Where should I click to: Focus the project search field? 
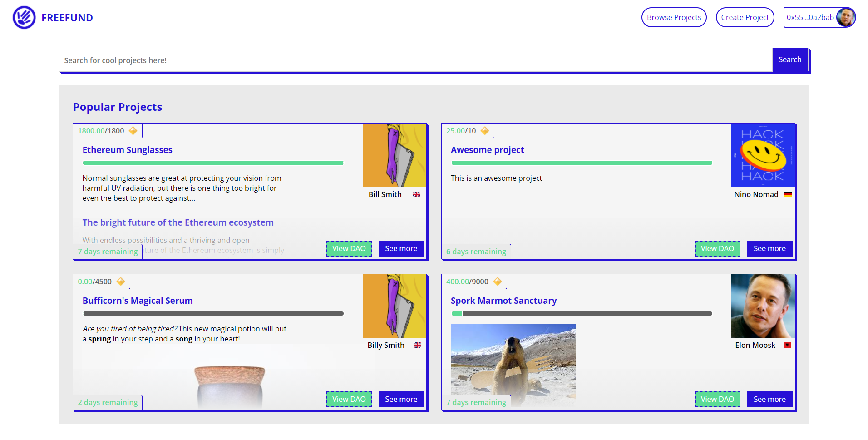pos(415,60)
